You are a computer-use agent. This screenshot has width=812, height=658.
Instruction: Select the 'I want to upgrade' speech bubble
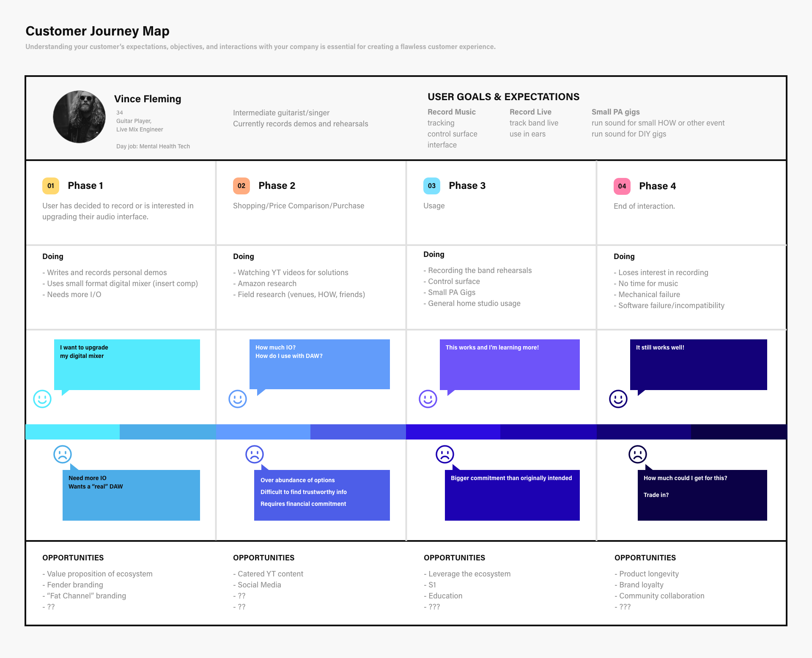(x=127, y=365)
